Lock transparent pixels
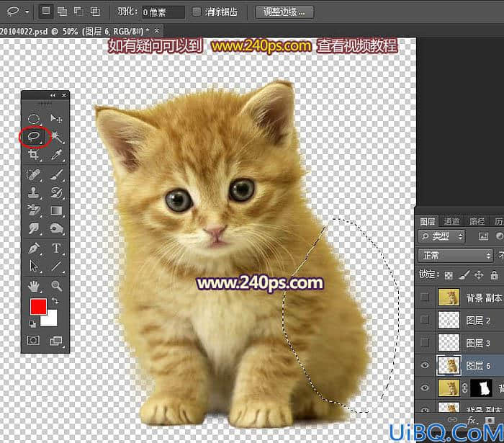 click(x=449, y=275)
